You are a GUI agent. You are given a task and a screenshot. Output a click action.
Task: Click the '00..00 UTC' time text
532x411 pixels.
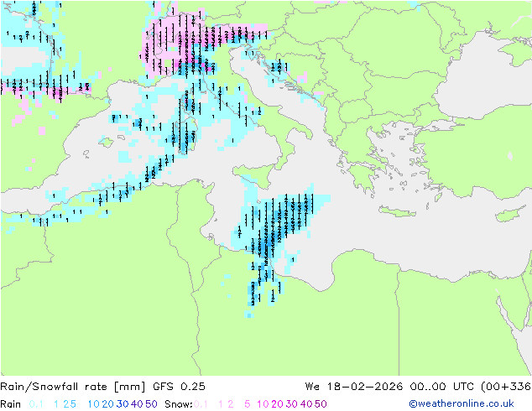tap(442, 387)
